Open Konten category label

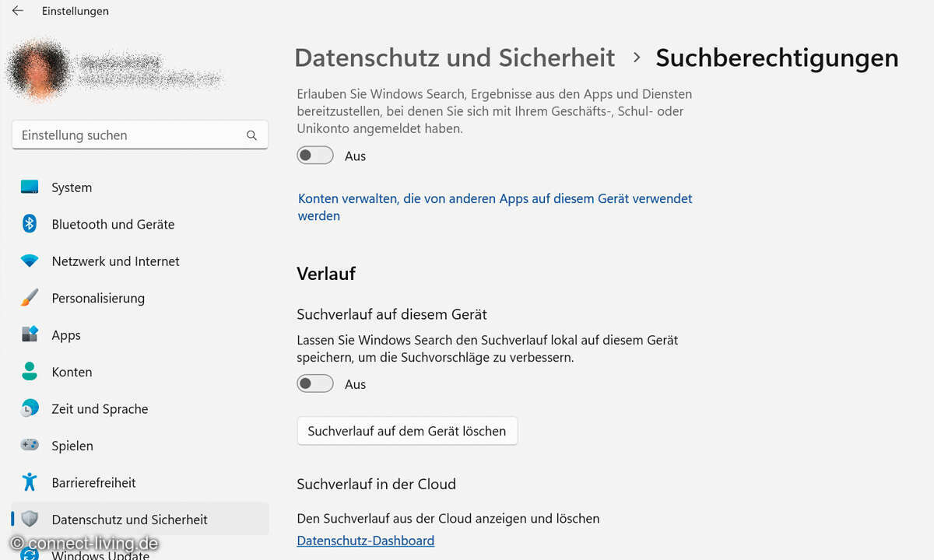coord(72,372)
